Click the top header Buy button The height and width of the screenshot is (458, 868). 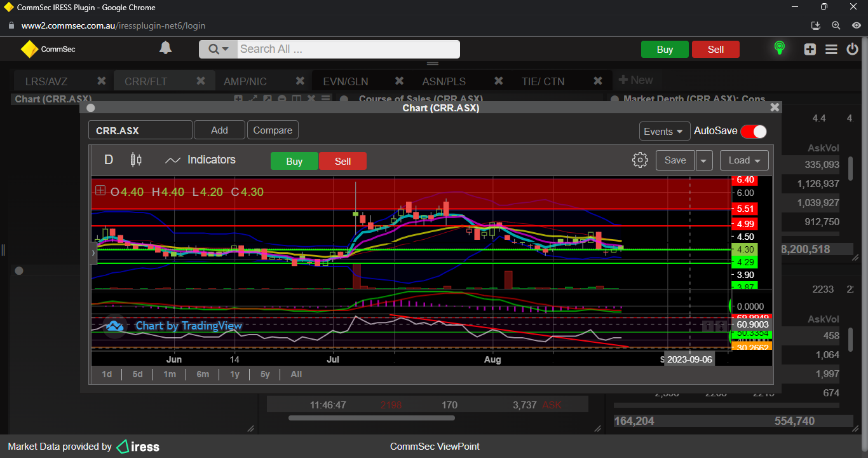tap(665, 50)
